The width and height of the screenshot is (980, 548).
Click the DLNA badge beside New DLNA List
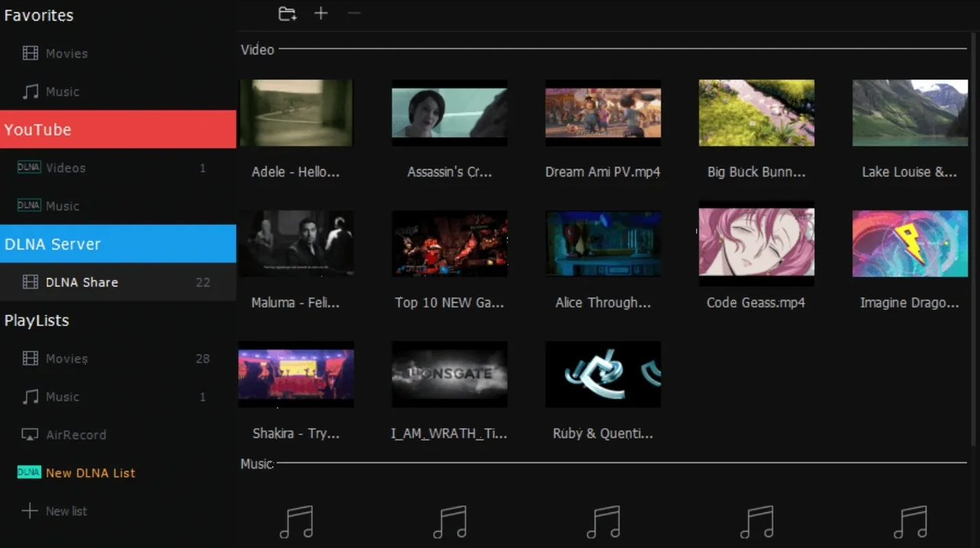29,472
